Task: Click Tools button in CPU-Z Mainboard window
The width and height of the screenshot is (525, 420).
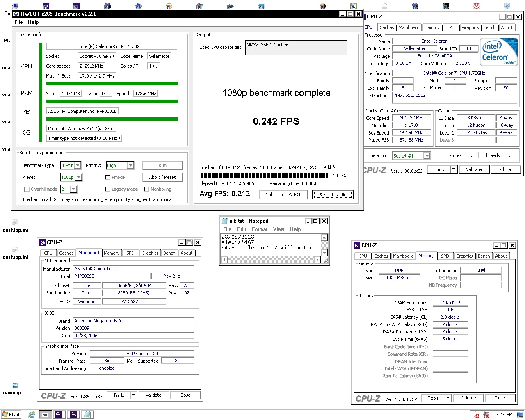Action: (119, 395)
